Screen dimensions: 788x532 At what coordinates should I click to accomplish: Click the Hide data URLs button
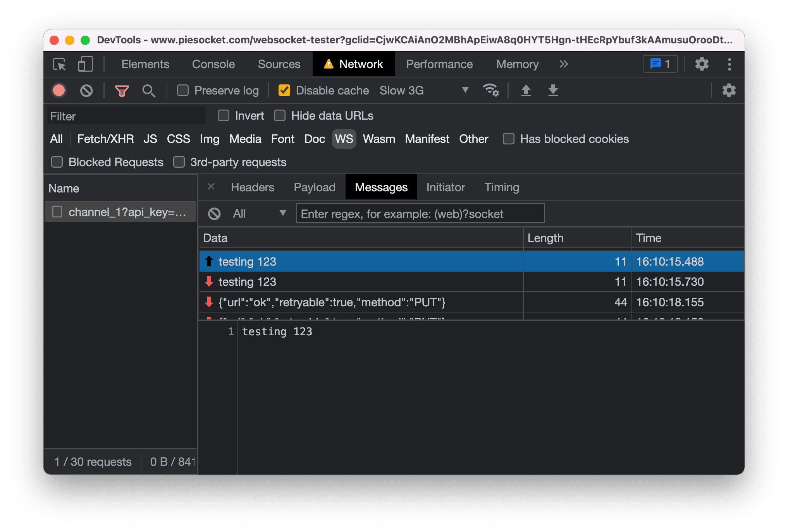point(279,116)
